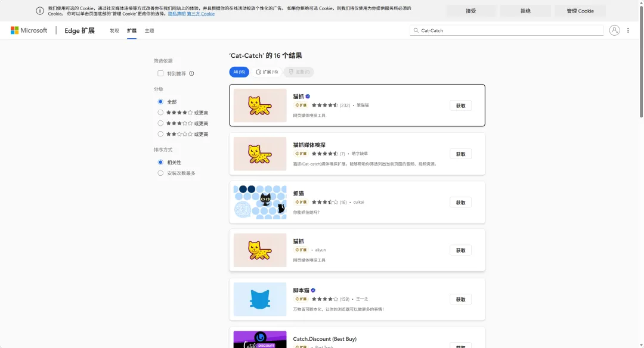This screenshot has width=644, height=348.
Task: Click verified badge next to 猫抓 title
Action: click(308, 97)
